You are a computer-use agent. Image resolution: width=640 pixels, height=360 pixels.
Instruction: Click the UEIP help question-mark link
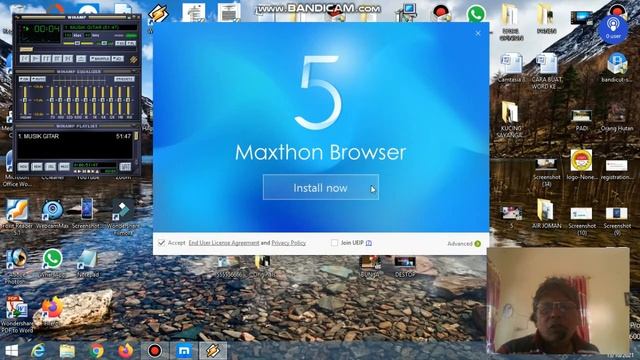point(369,243)
